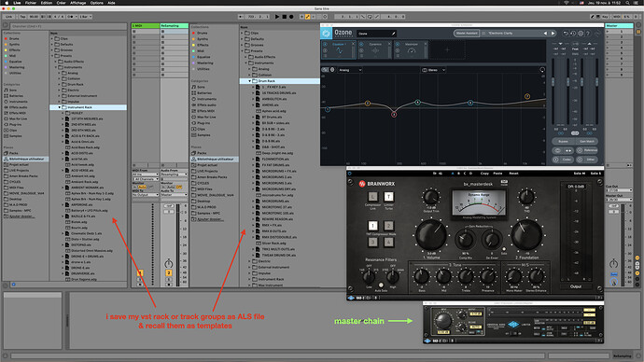
Task: Click Ozone Codec button
Action: (x=563, y=160)
